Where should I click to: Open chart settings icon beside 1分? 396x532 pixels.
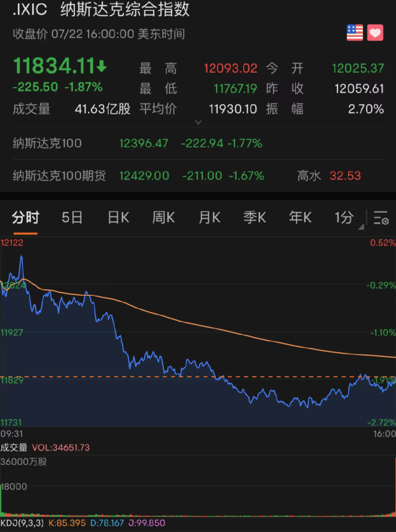381,218
